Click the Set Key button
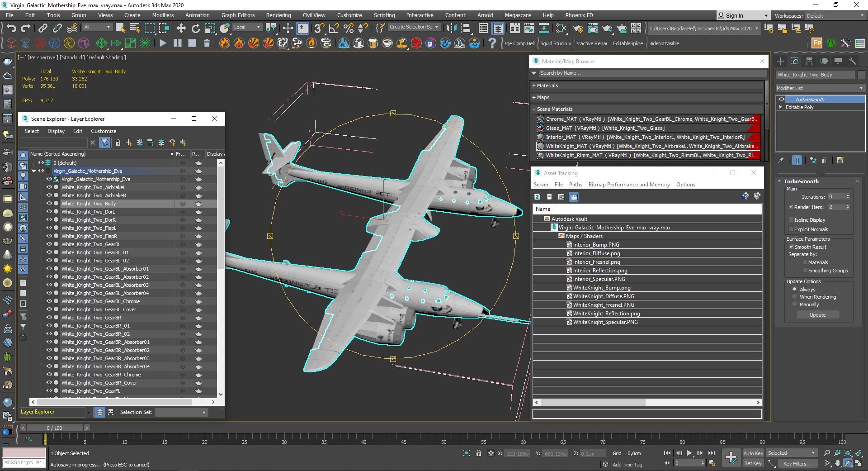868x471 pixels. pos(753,463)
